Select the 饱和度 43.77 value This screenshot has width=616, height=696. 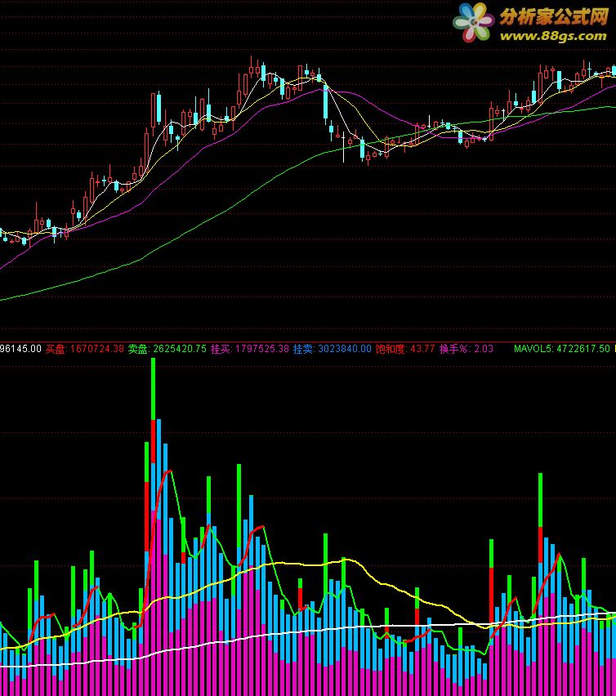(405, 349)
